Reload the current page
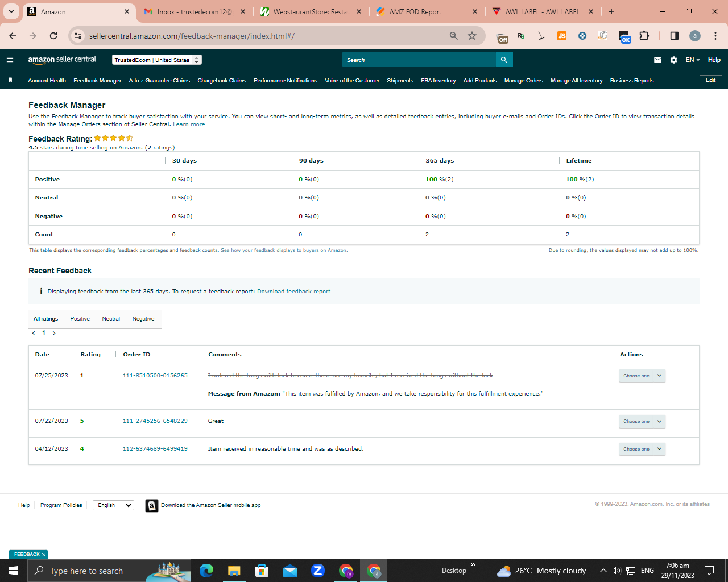Image resolution: width=728 pixels, height=582 pixels. pyautogui.click(x=53, y=36)
